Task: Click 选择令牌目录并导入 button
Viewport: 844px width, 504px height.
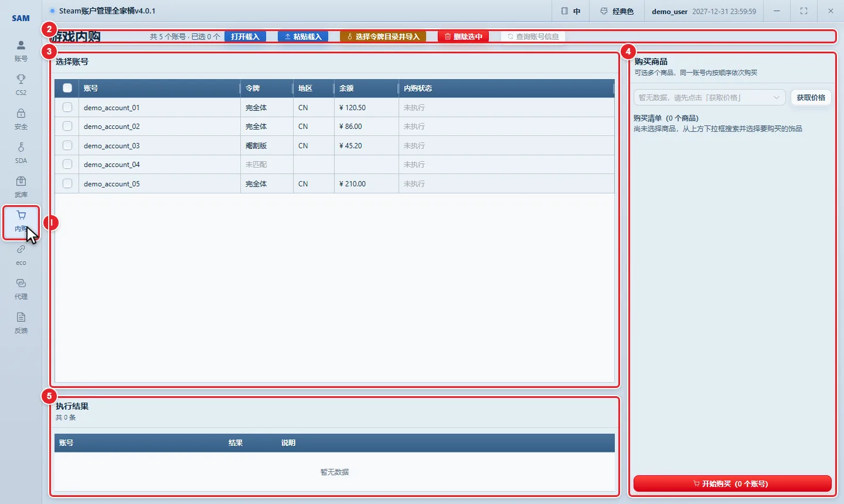Action: pos(383,36)
